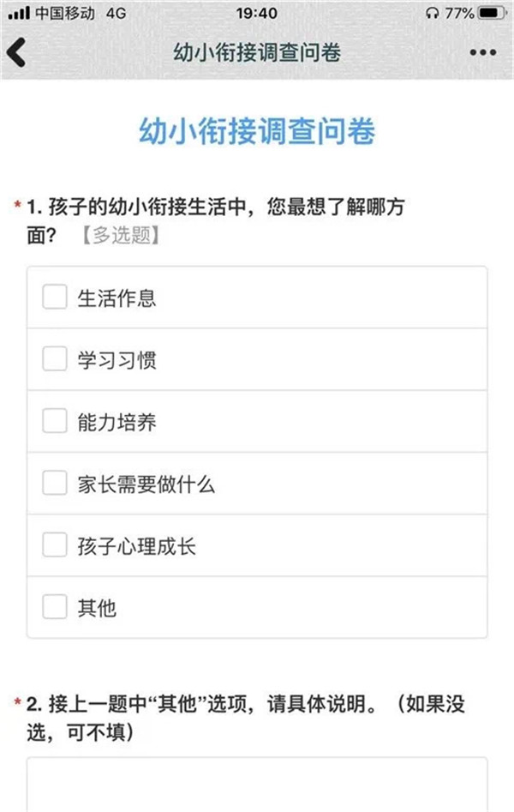Tap the back arrow icon
This screenshot has height=812, width=514.
tap(16, 52)
